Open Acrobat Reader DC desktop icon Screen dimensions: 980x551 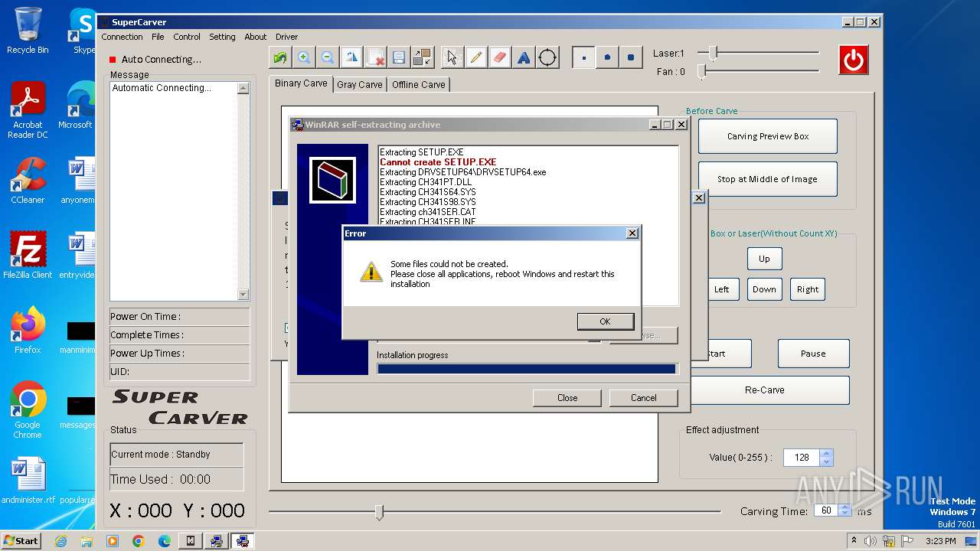[x=28, y=111]
